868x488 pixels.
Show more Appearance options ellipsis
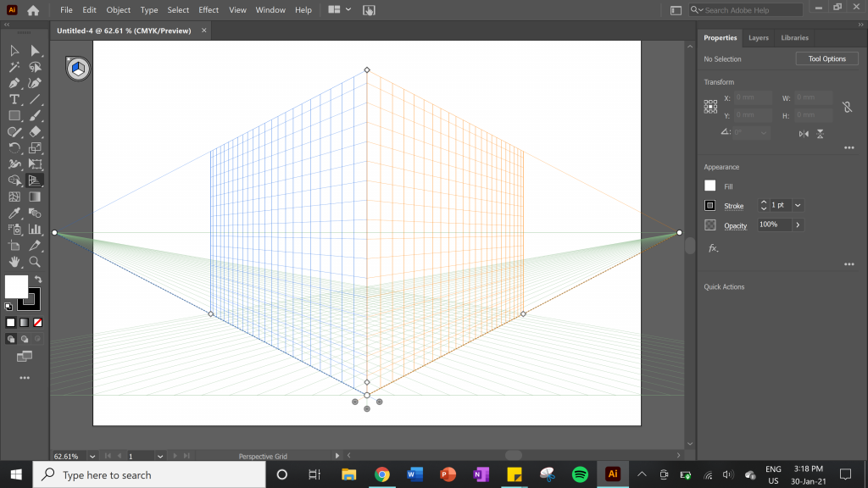point(849,264)
